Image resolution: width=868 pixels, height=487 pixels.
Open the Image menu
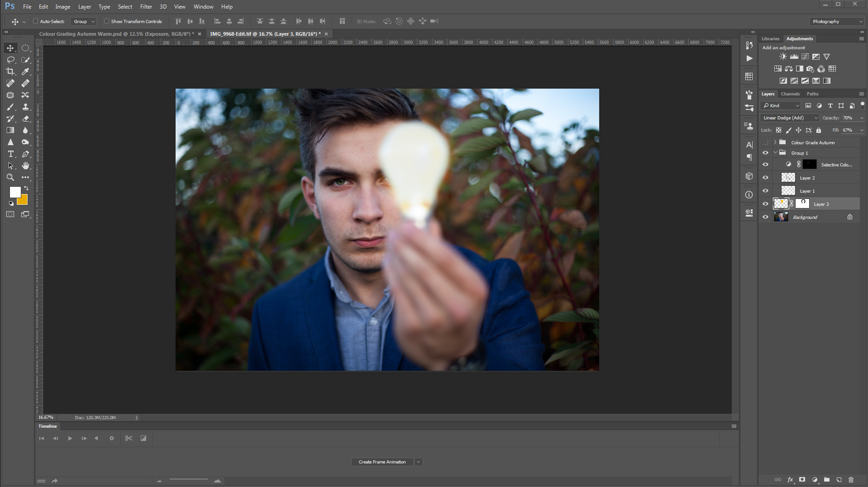coord(62,6)
